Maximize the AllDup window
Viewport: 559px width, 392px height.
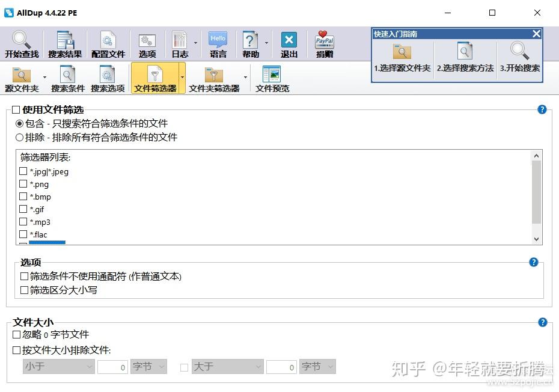(x=492, y=13)
